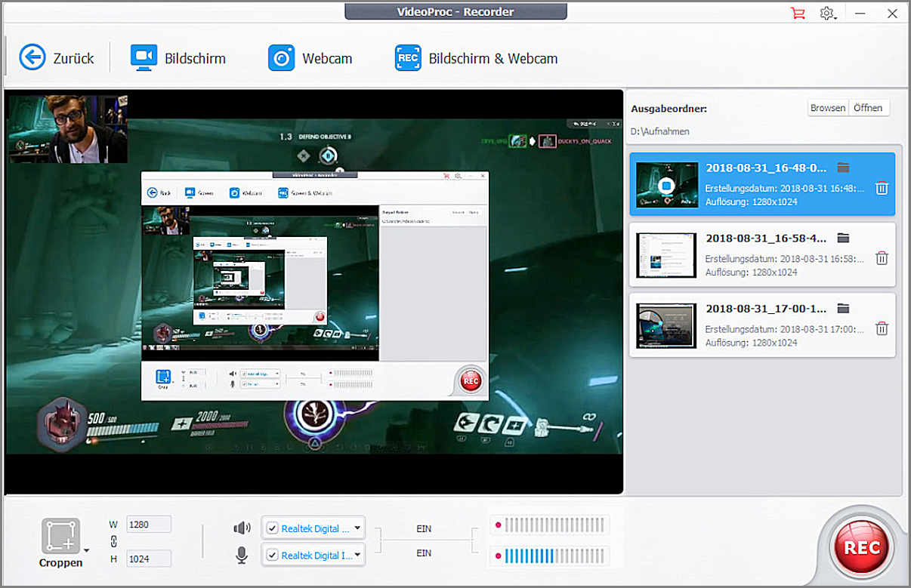Expand the speaker device dropdown

tap(357, 528)
